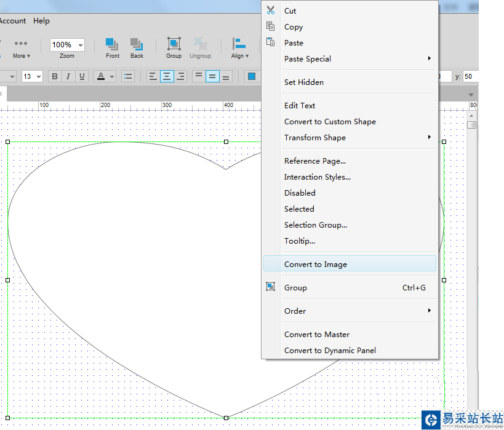
Task: Open font color dropdown arrow
Action: (x=112, y=77)
